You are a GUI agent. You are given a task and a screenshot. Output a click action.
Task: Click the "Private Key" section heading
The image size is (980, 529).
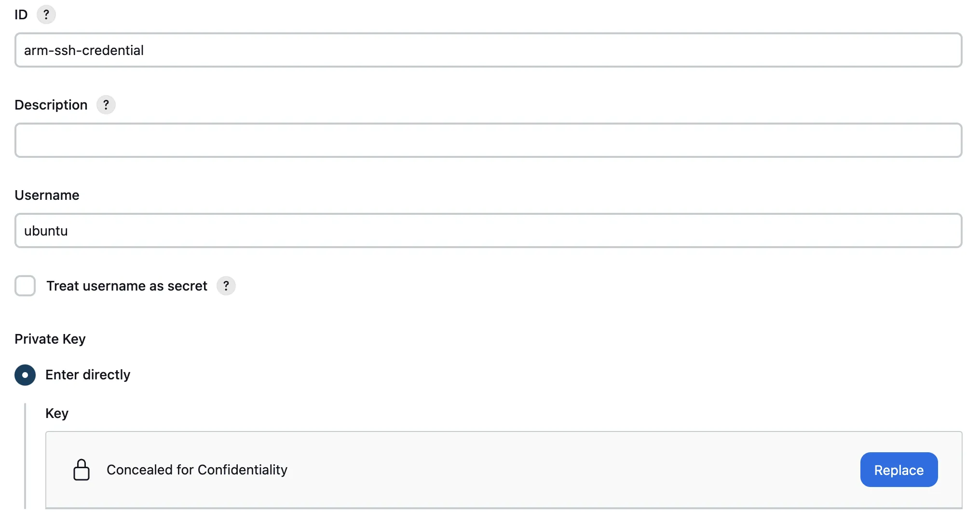[50, 339]
